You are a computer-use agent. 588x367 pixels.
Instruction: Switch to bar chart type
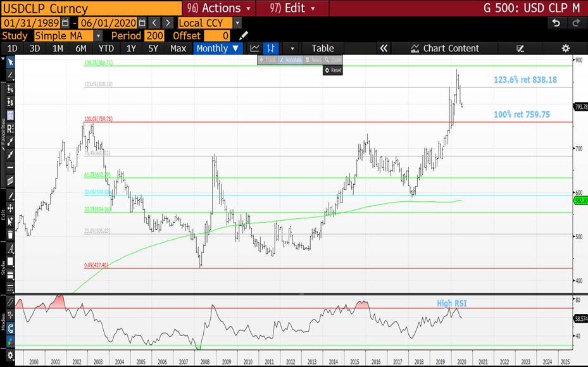270,48
